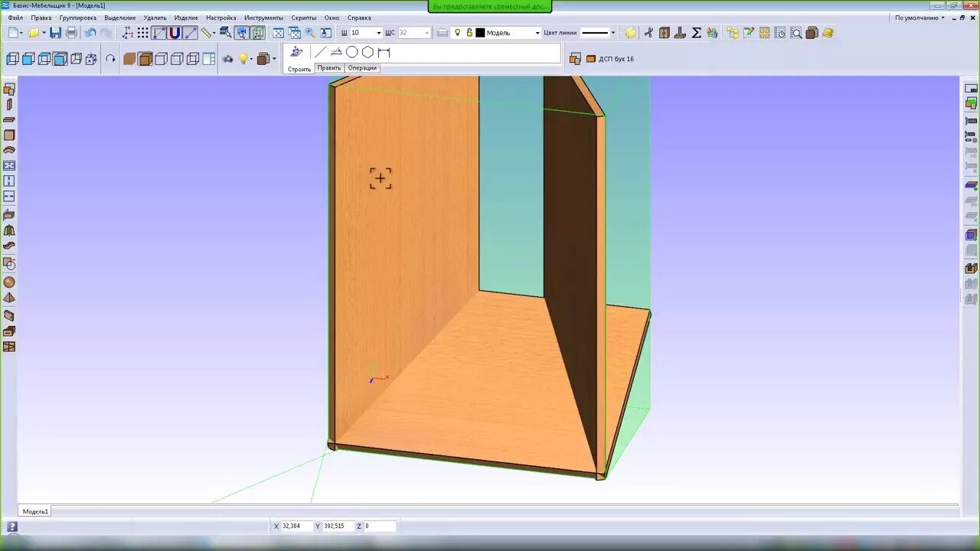
Task: Switch to the Операции tab
Action: coord(362,68)
